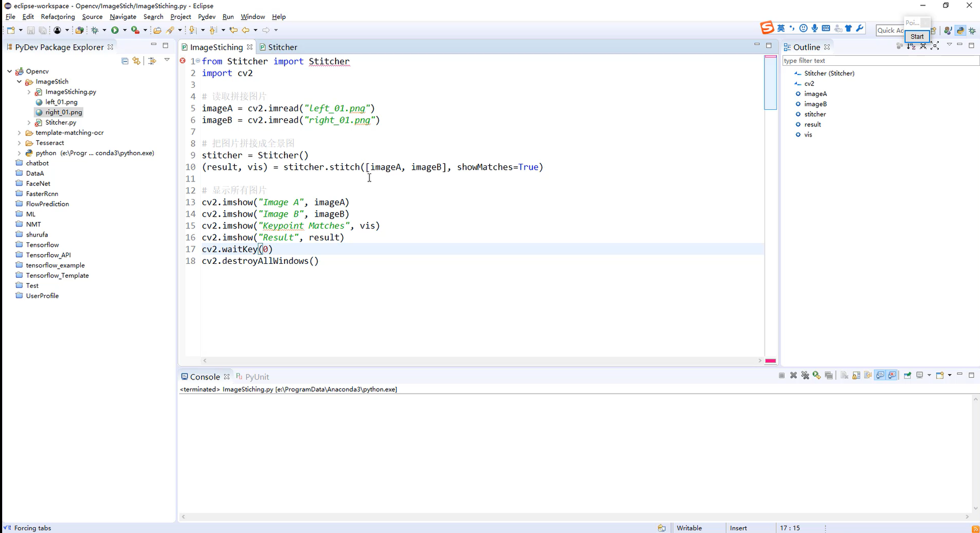Click the emoji smiley in Sogou input bar
This screenshot has height=533, width=980.
pos(803,28)
